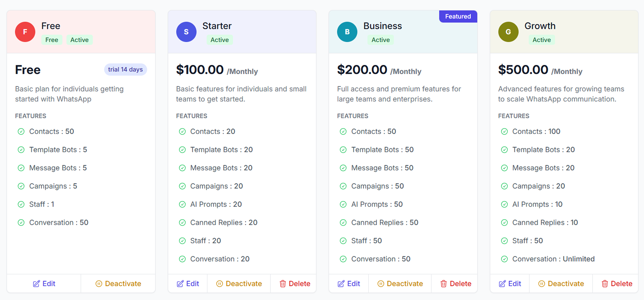Click the Contacts check icon in Free plan
The image size is (644, 300).
(21, 131)
